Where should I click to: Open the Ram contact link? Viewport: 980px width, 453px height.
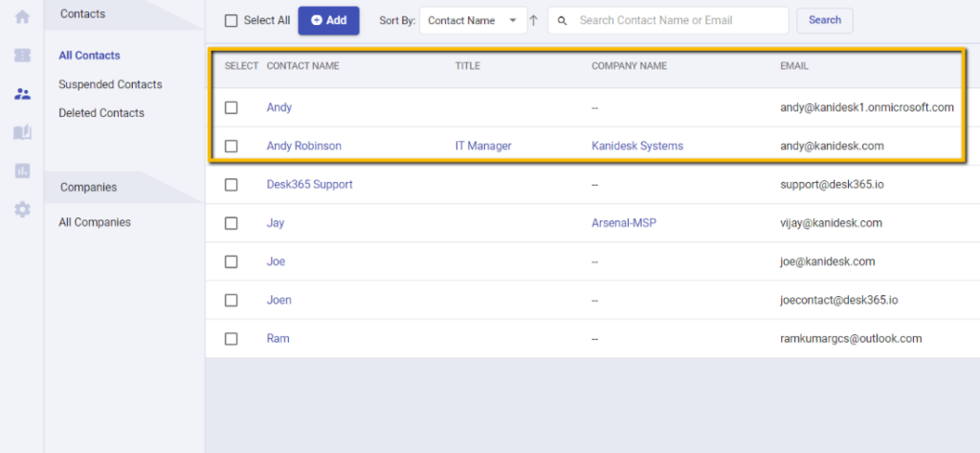pos(278,338)
